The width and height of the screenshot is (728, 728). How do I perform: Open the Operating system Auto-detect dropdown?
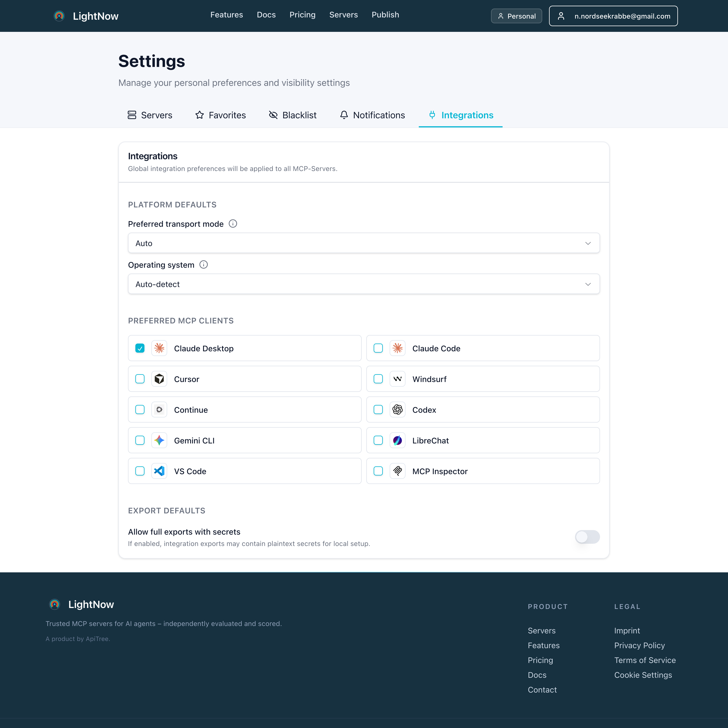tap(364, 284)
